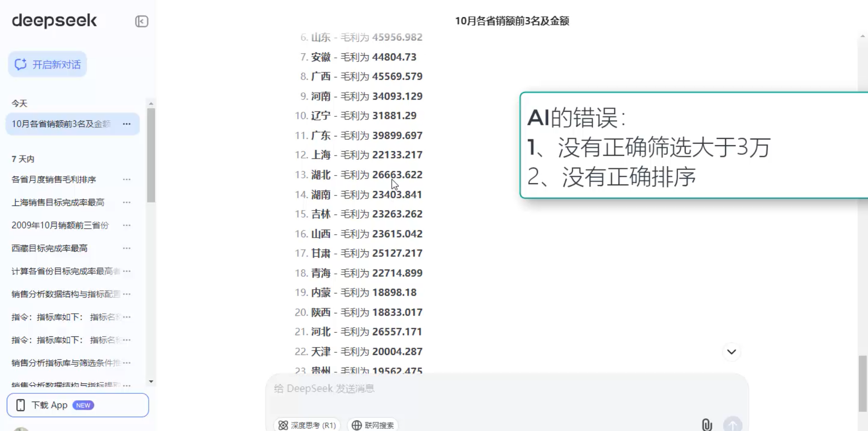Click the 吉林 gross profit entry
Screen dimensions: 868x431
(359, 214)
